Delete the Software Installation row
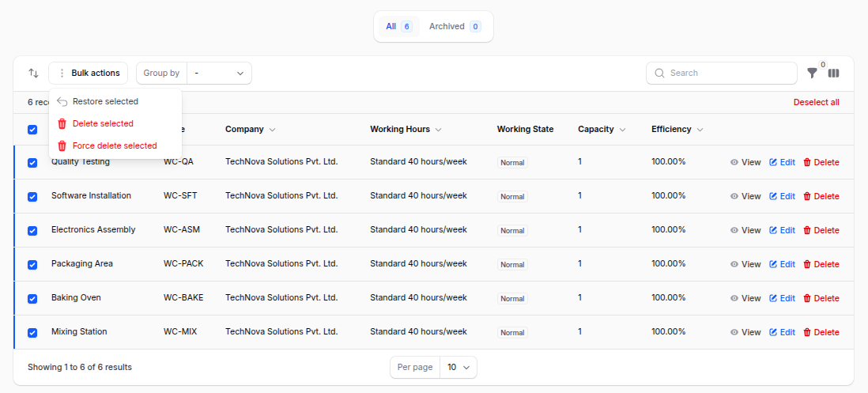This screenshot has height=393, width=868. 821,196
